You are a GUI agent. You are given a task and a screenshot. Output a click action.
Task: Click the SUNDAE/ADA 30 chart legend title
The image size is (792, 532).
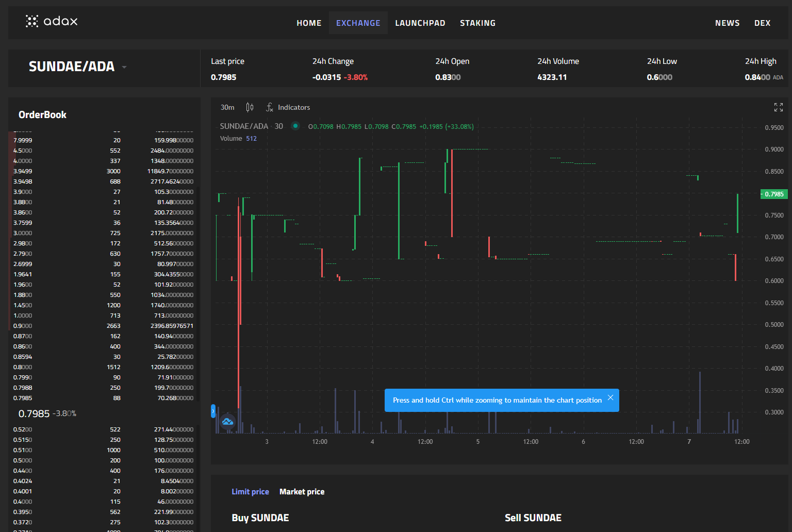[252, 126]
